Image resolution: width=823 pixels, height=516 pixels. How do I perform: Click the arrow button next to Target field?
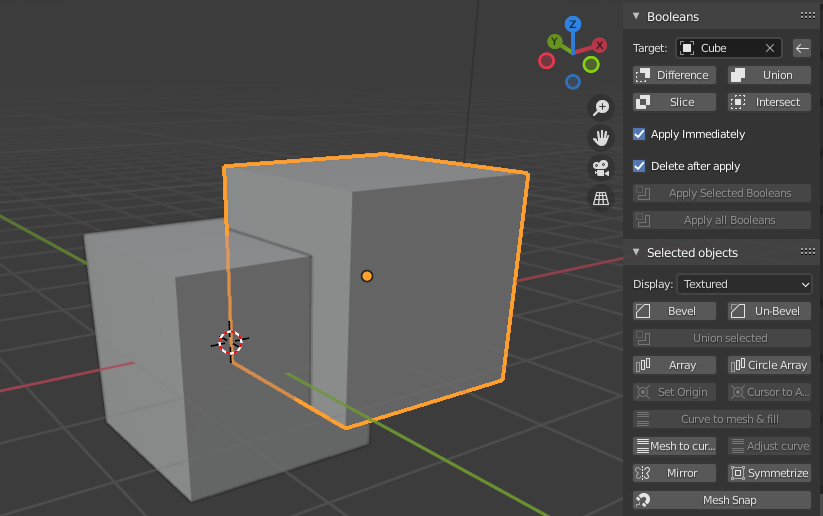click(x=801, y=48)
